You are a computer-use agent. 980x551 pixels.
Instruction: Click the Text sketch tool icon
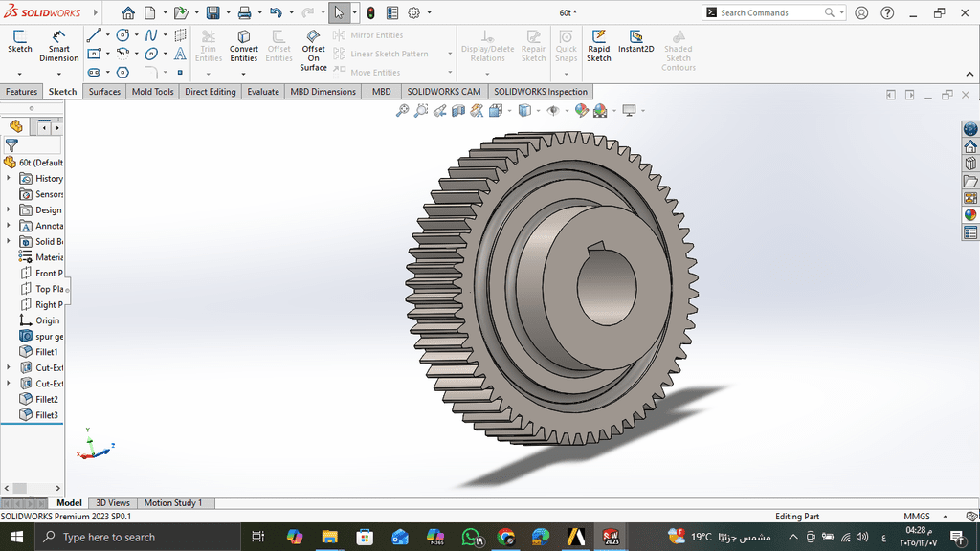180,54
